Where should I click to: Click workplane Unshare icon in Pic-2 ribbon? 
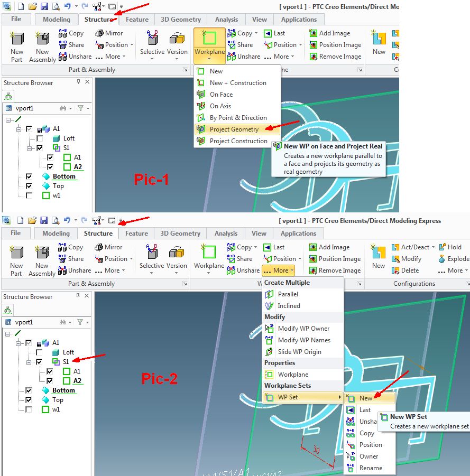click(231, 270)
